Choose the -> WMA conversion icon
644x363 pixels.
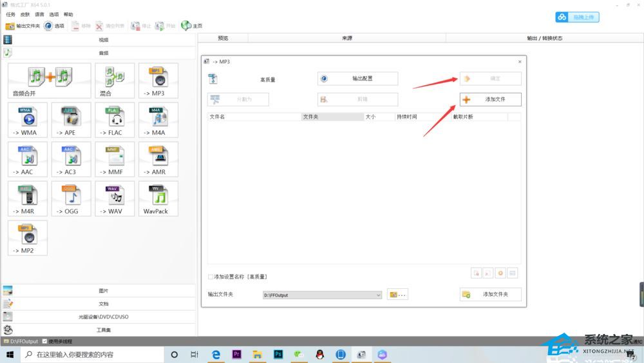[28, 120]
